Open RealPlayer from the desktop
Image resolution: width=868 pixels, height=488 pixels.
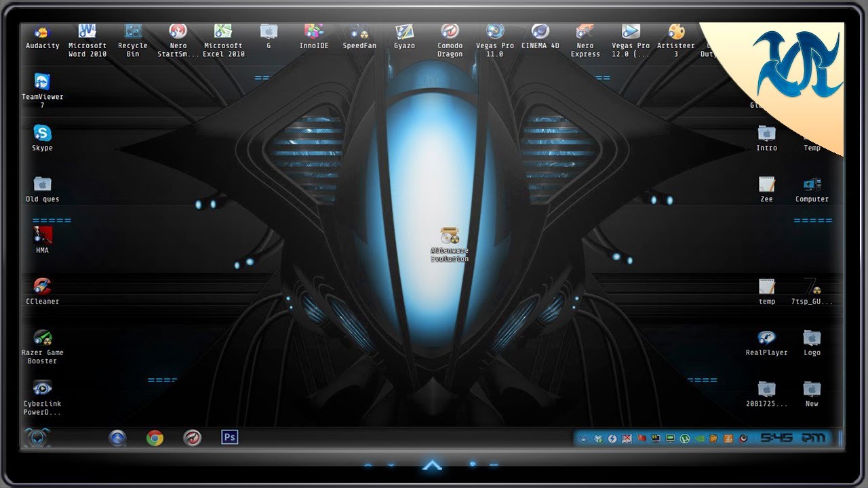(x=767, y=343)
